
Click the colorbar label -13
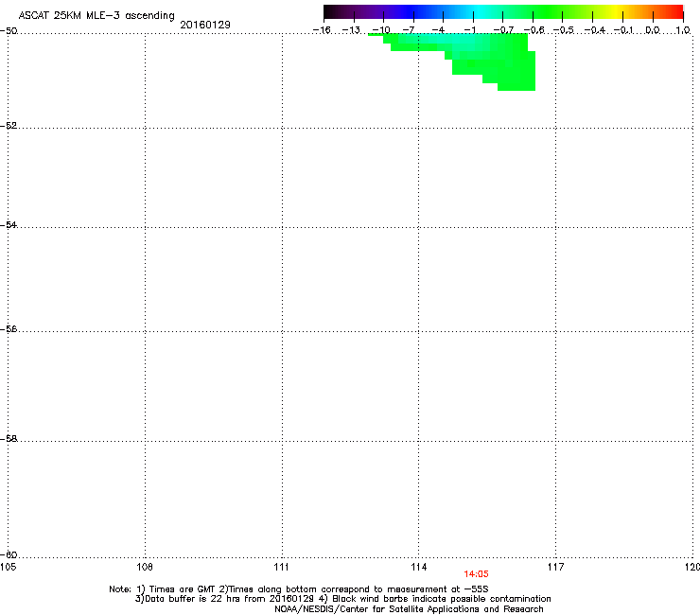(x=351, y=30)
